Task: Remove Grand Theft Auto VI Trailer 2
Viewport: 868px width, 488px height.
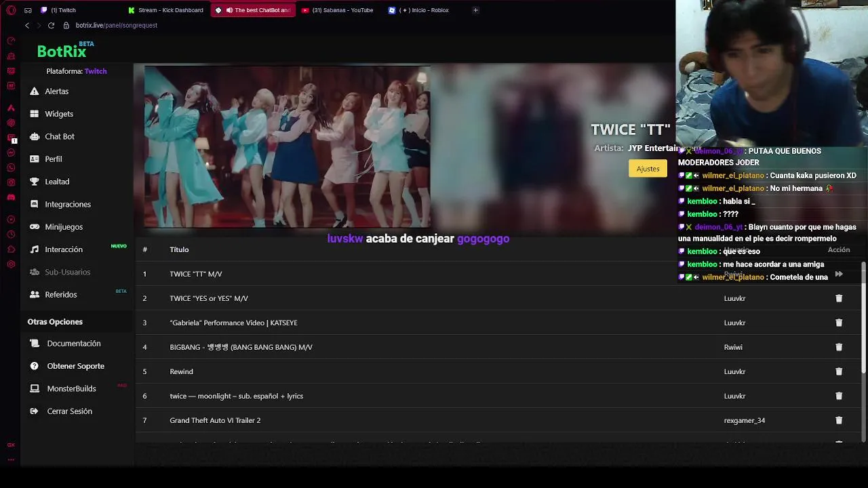Action: click(x=839, y=420)
